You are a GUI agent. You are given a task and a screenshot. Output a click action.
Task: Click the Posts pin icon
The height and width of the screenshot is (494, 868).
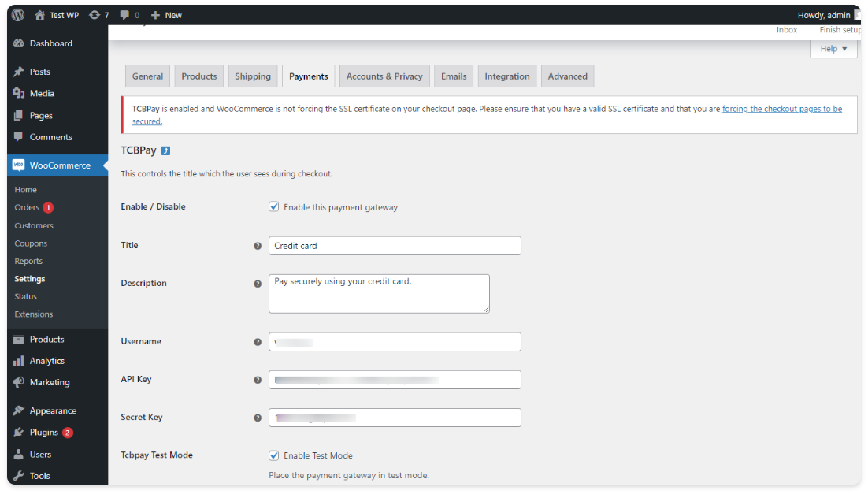[19, 72]
